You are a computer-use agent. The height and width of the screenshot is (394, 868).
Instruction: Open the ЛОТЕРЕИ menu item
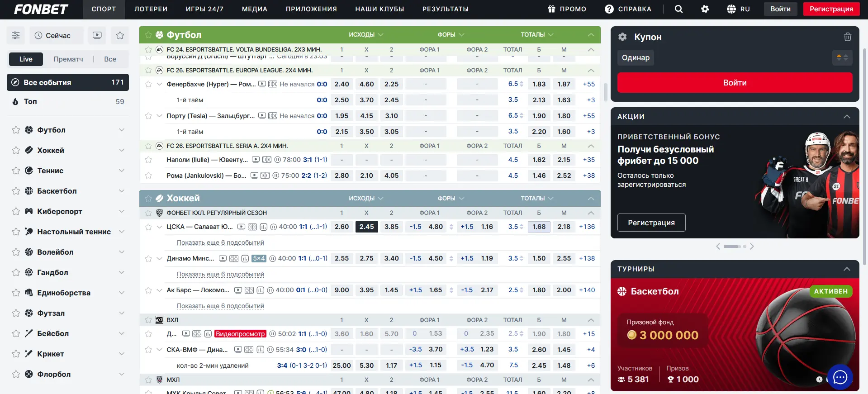(x=151, y=9)
